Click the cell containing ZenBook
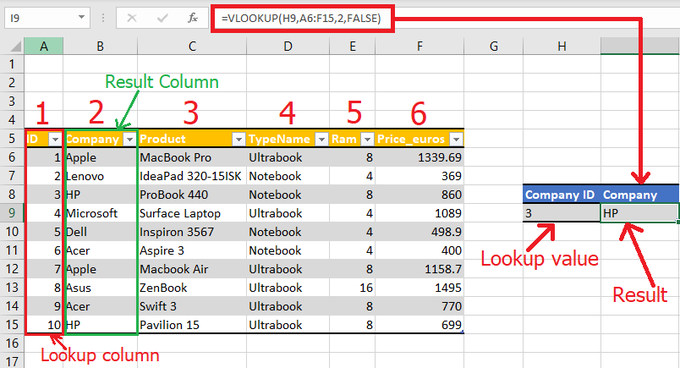 (192, 288)
